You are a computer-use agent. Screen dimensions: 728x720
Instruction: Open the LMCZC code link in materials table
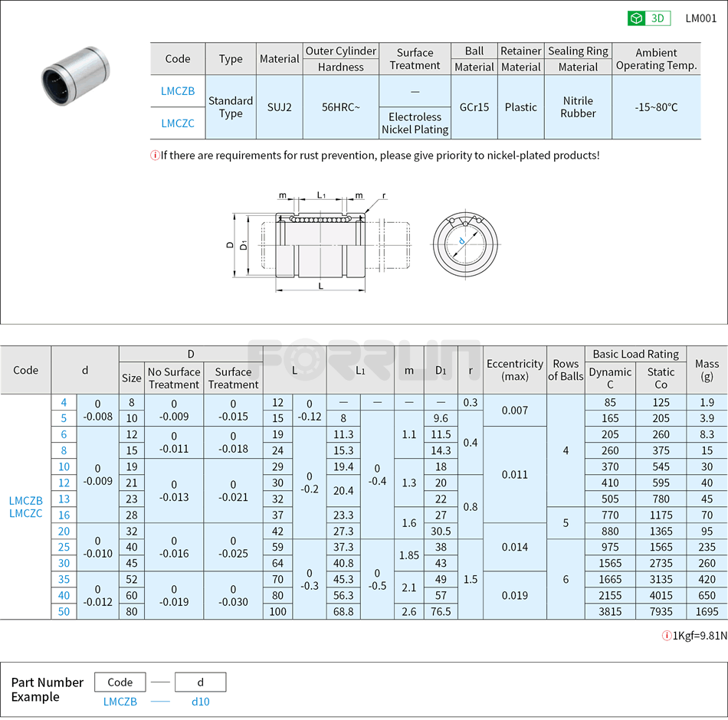pyautogui.click(x=178, y=123)
